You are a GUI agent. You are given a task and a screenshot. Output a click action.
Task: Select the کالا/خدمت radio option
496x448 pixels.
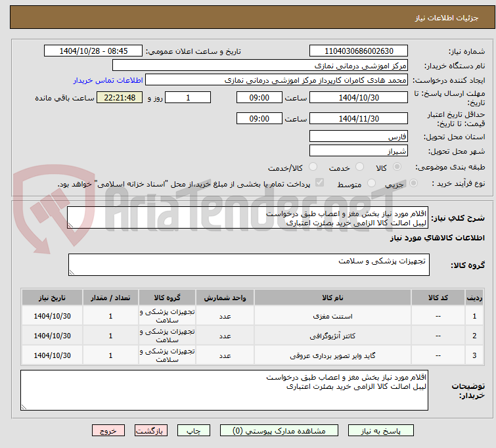point(313,167)
